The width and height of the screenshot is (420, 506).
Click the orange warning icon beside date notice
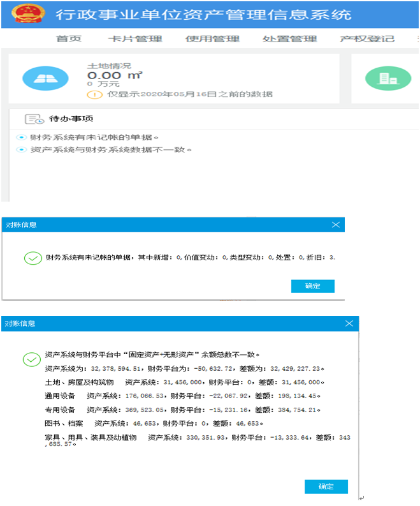tap(95, 94)
